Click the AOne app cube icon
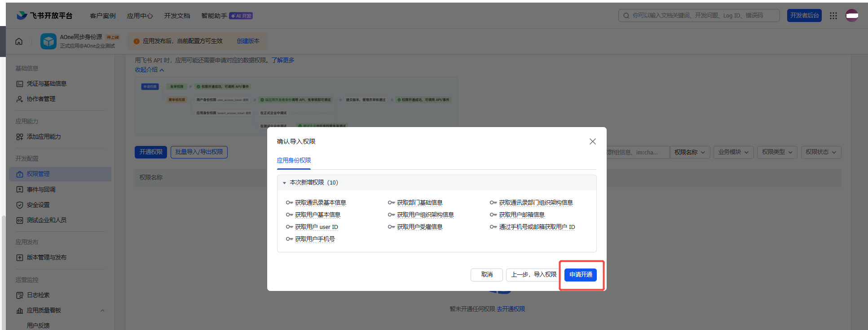The height and width of the screenshot is (330, 868). tap(48, 41)
